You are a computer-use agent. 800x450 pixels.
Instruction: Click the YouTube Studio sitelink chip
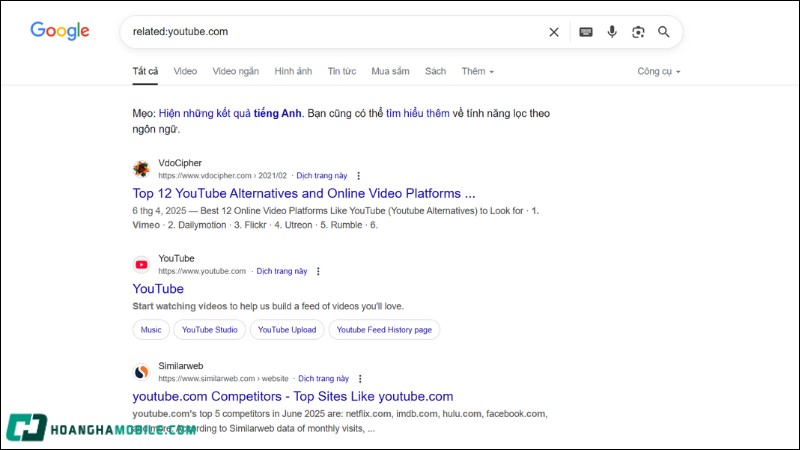click(x=209, y=329)
